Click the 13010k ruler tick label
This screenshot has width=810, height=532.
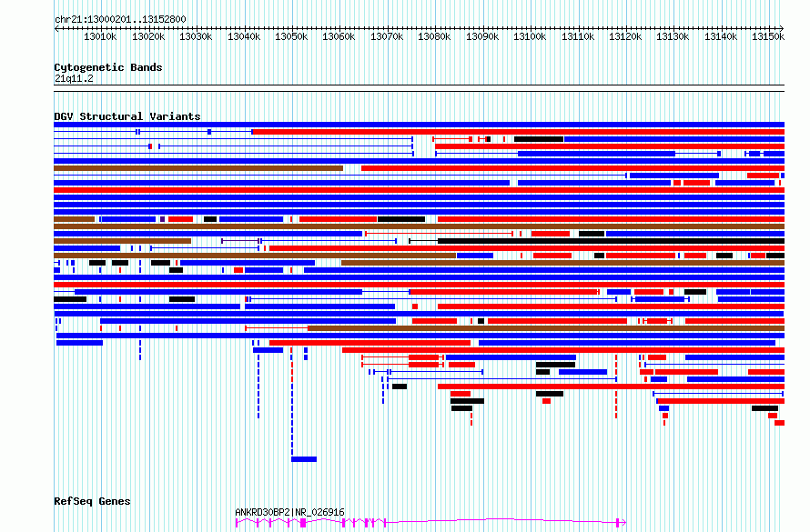pos(100,36)
